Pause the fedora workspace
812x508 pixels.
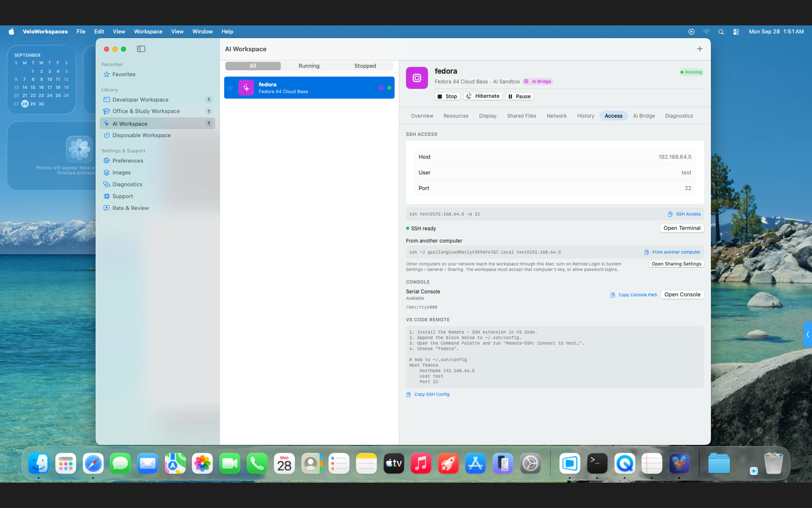tap(519, 97)
